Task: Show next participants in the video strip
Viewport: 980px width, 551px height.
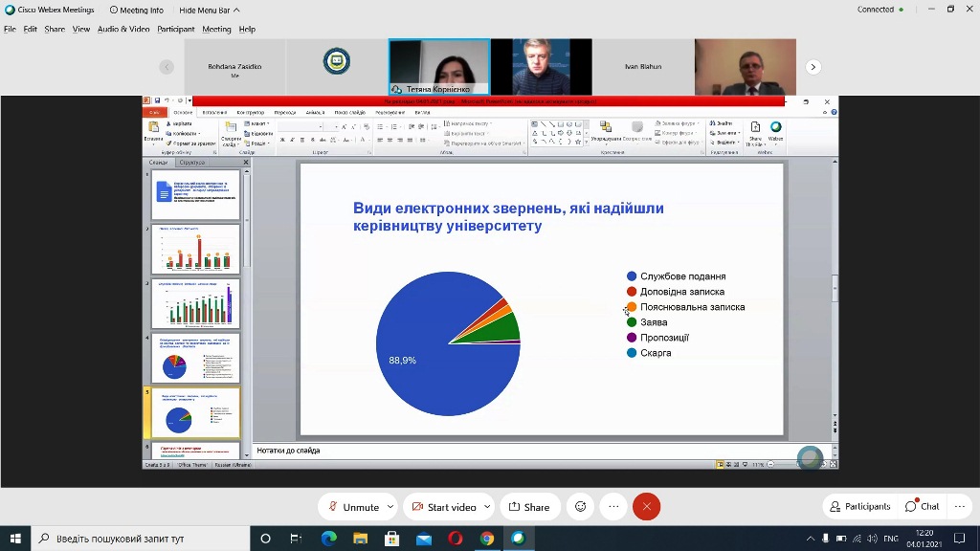Action: 813,67
